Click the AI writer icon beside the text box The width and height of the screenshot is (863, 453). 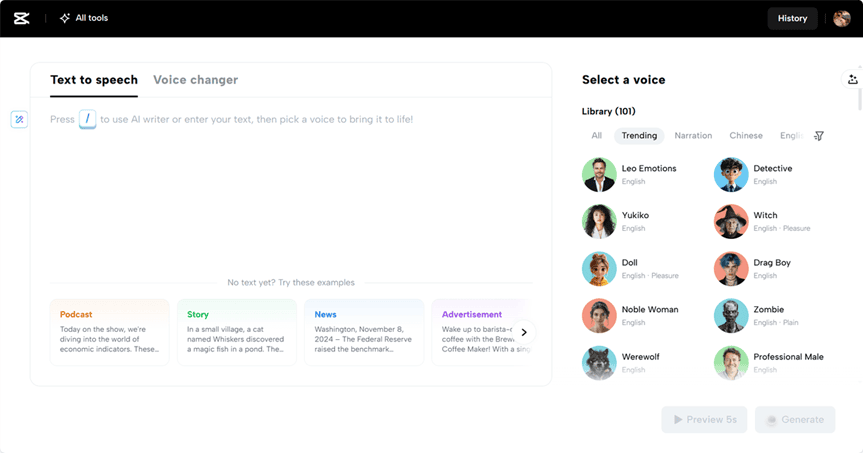pos(19,119)
